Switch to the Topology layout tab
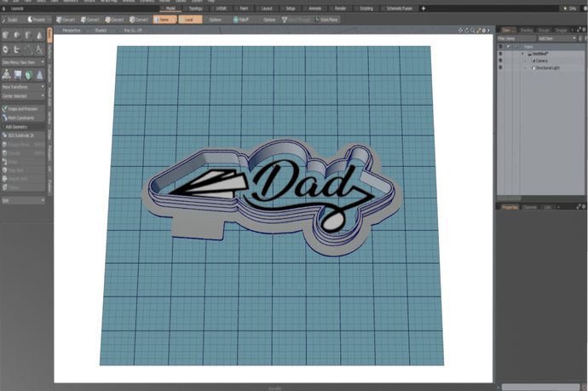Image resolution: width=588 pixels, height=391 pixels. pos(195,8)
